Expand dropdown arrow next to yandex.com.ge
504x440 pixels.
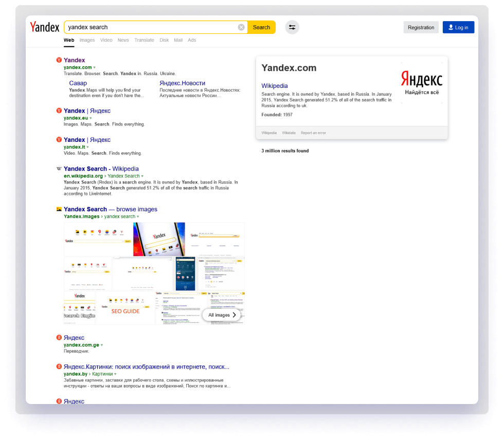point(102,345)
